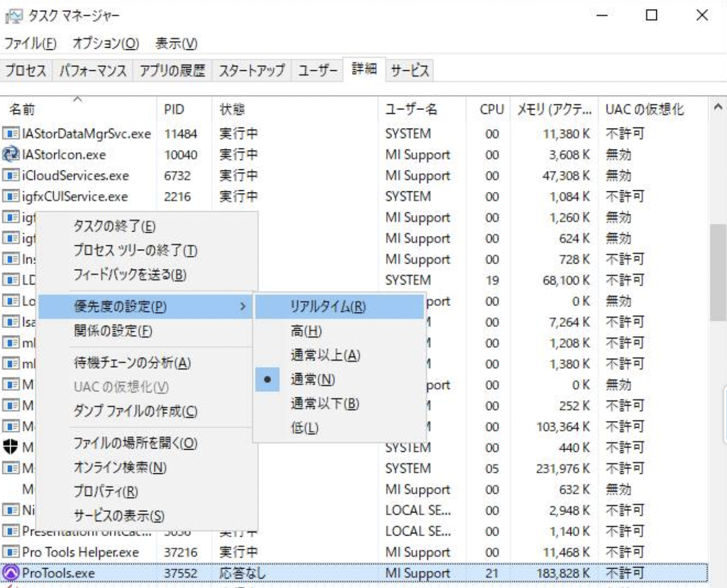Sort by the PID column header
Viewport: 727px width, 588px height.
[184, 109]
